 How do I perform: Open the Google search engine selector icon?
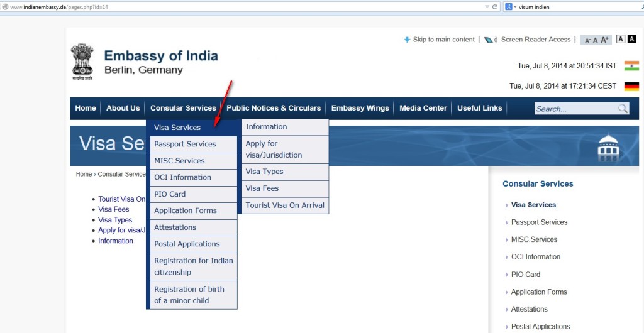508,7
